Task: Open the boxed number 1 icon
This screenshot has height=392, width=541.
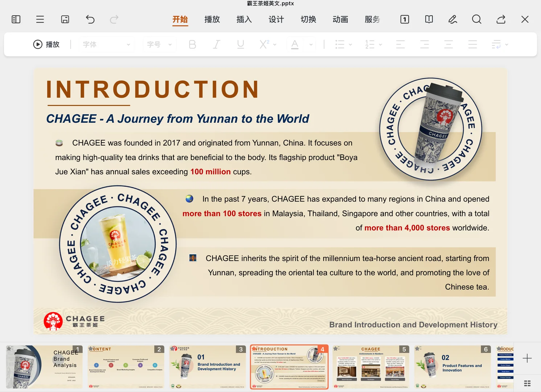Action: [405, 19]
